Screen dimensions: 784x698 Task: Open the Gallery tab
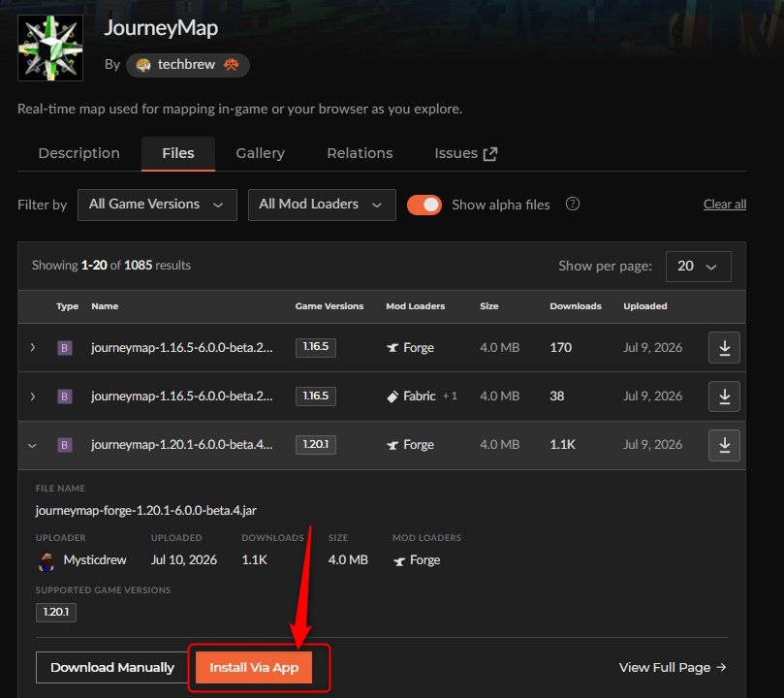260,153
